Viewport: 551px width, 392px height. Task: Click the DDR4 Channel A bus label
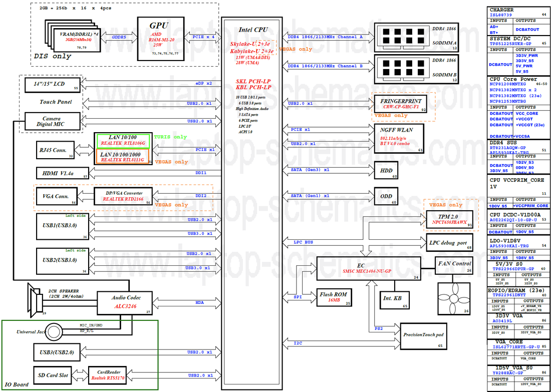coord(325,37)
